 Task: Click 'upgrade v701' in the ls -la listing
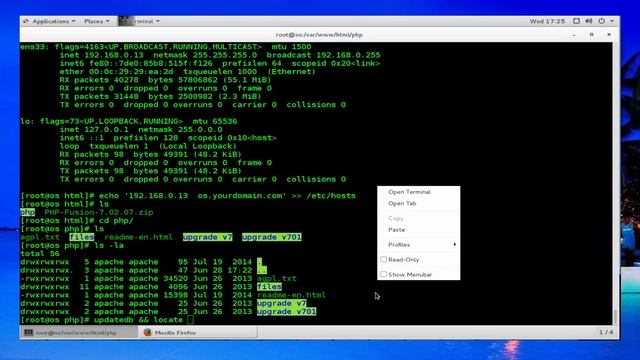click(x=287, y=311)
